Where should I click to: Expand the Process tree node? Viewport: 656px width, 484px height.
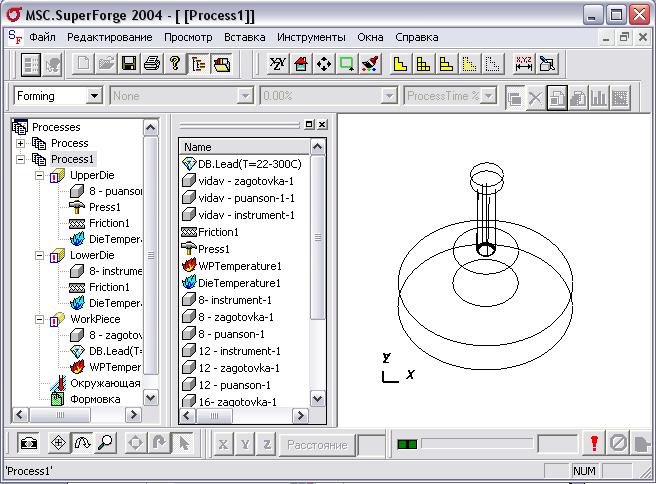tap(20, 143)
